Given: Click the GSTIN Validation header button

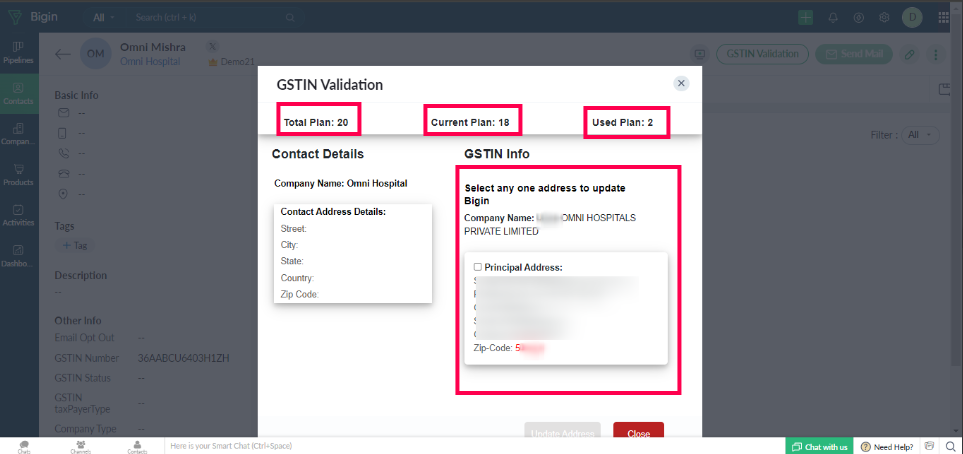Looking at the screenshot, I should coord(762,53).
